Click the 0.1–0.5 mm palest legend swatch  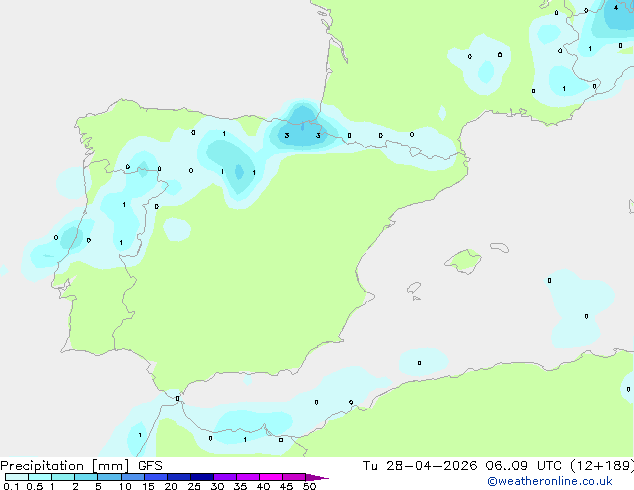click(x=17, y=477)
